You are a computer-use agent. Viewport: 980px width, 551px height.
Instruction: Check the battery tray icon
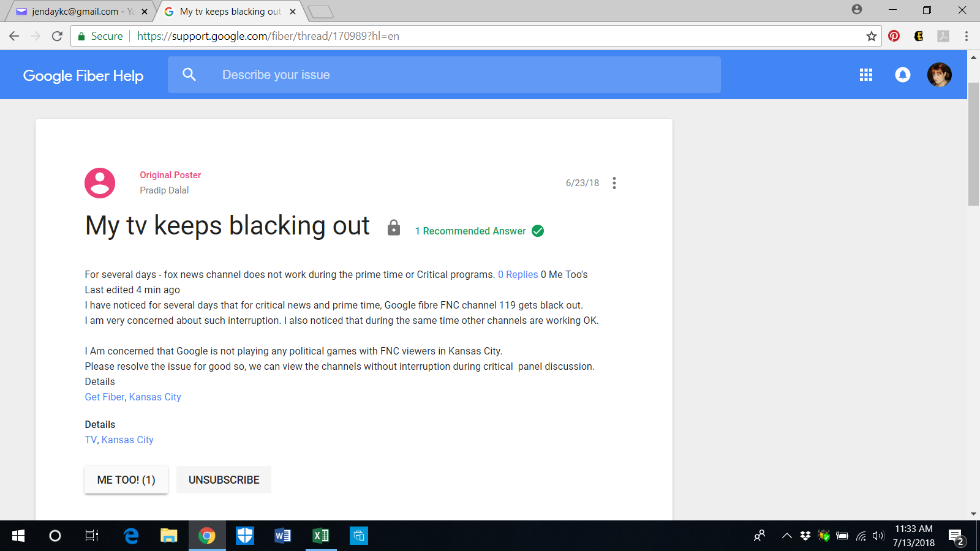pos(842,536)
